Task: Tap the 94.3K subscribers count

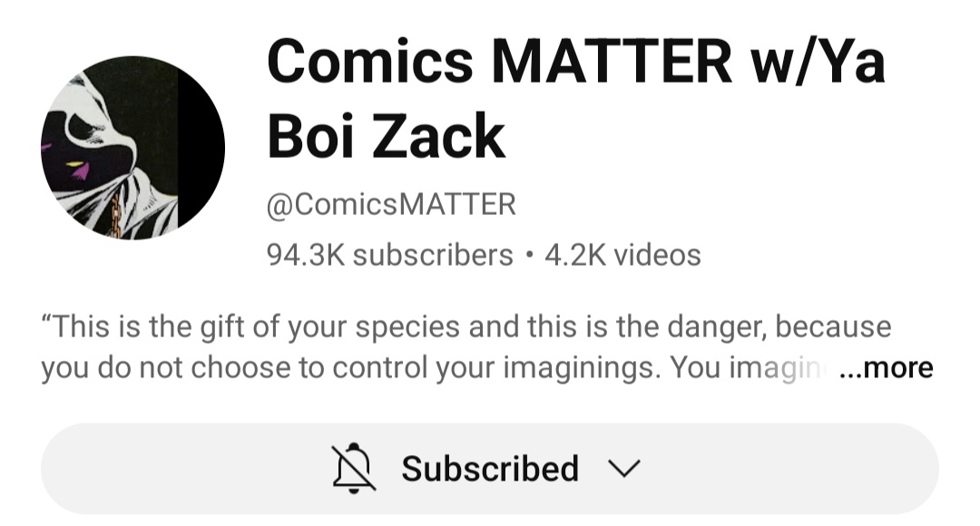Action: (389, 255)
